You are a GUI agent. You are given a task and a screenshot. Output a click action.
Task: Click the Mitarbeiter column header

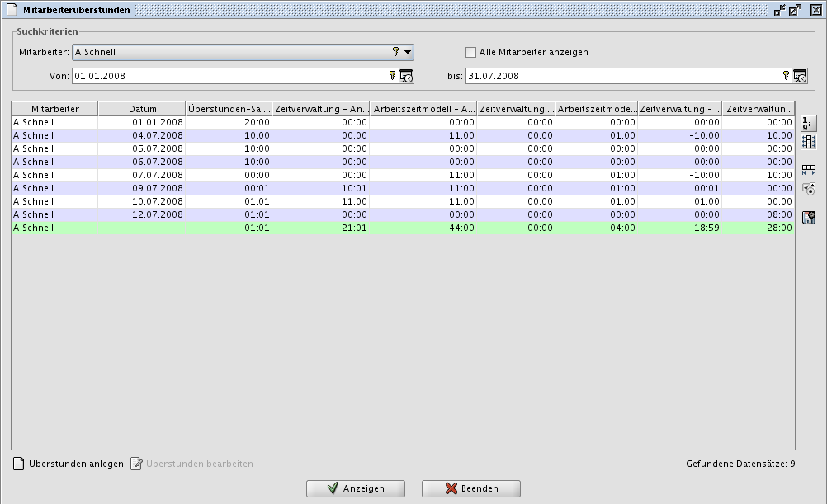click(54, 109)
